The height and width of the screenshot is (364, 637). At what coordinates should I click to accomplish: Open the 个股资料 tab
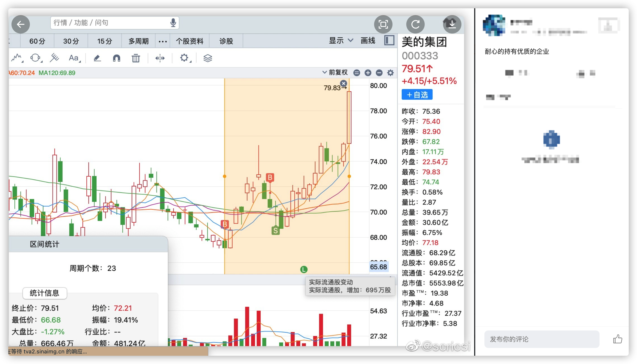[190, 41]
